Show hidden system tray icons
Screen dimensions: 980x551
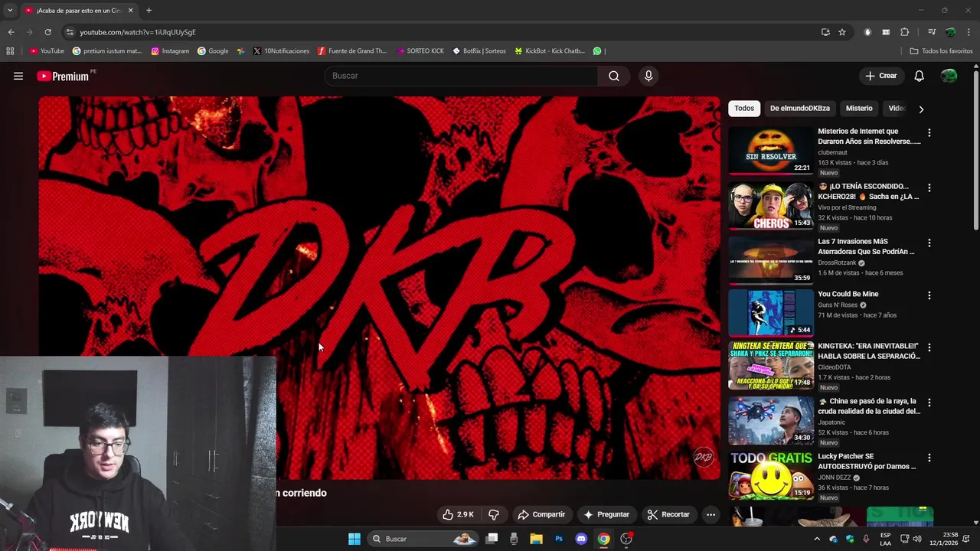coord(816,539)
